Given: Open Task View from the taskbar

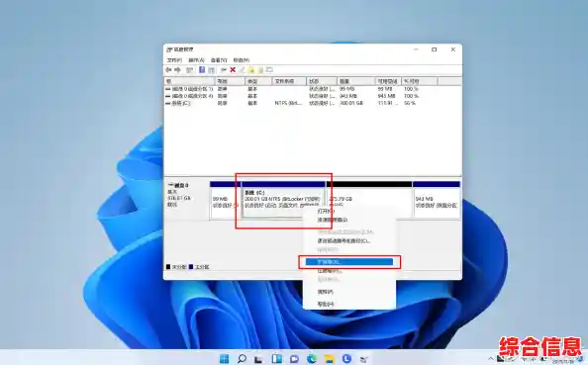Looking at the screenshot, I should pos(258,359).
